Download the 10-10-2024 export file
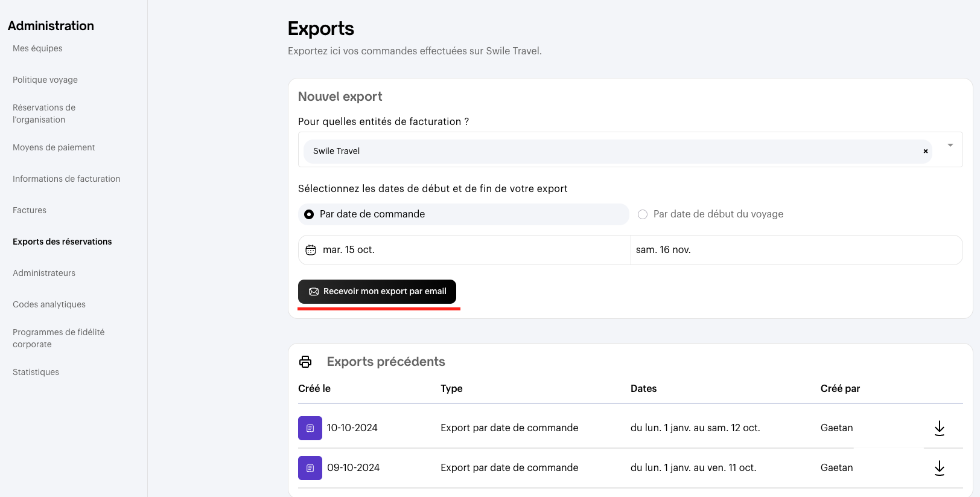Viewport: 980px width, 497px height. point(939,428)
